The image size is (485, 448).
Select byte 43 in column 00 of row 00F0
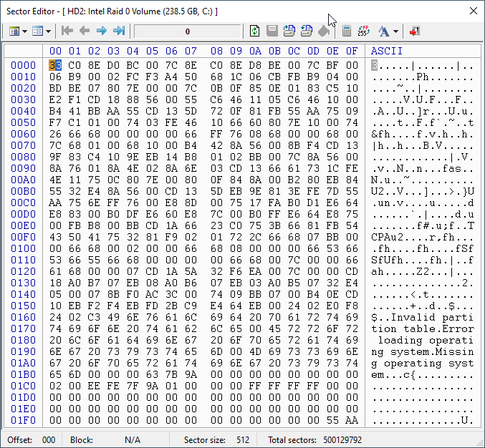point(55,237)
